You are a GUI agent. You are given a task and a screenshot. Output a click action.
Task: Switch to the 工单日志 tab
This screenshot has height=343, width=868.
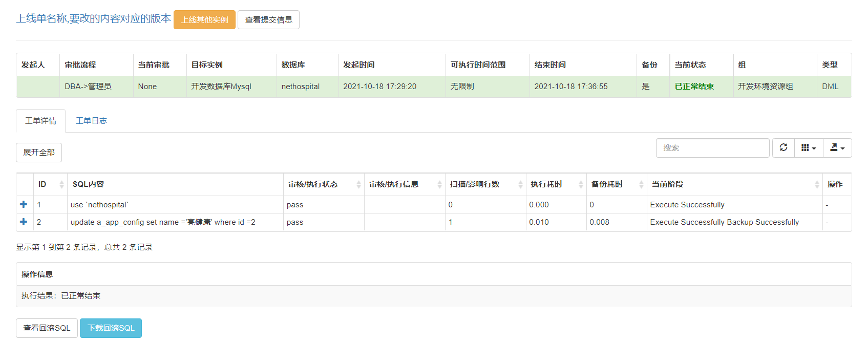pyautogui.click(x=91, y=121)
